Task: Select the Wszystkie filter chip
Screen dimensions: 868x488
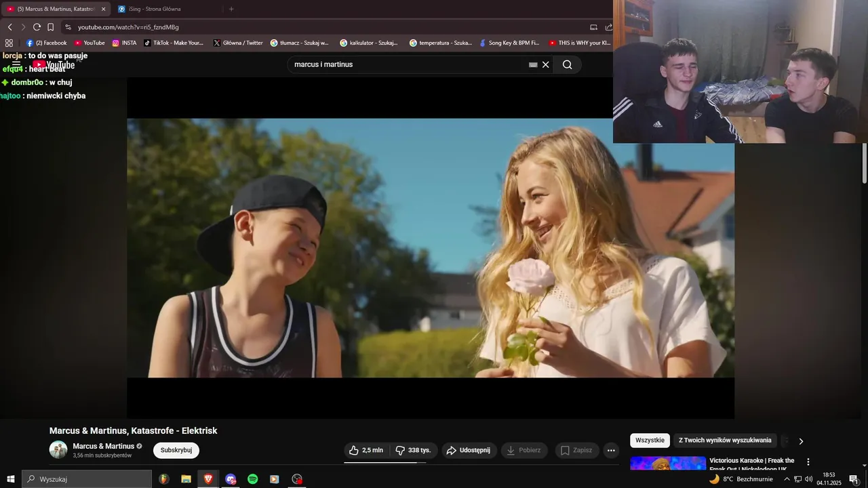Action: point(650,441)
